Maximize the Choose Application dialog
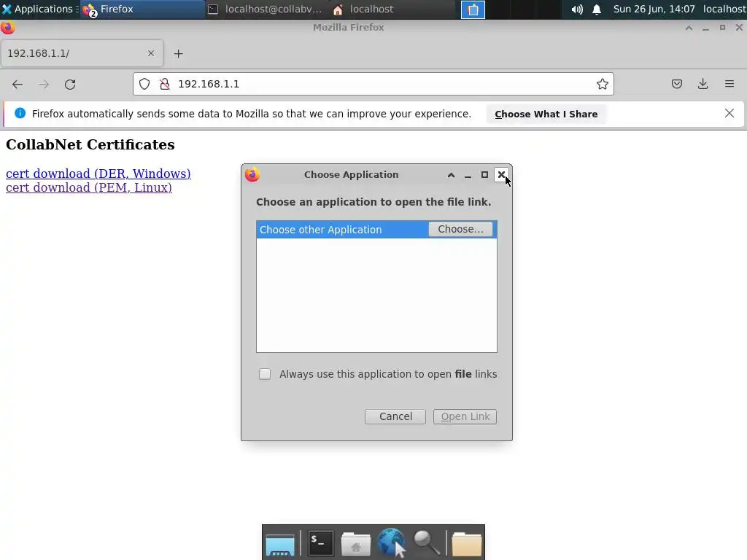Screen dimensions: 747x560 tap(484, 175)
